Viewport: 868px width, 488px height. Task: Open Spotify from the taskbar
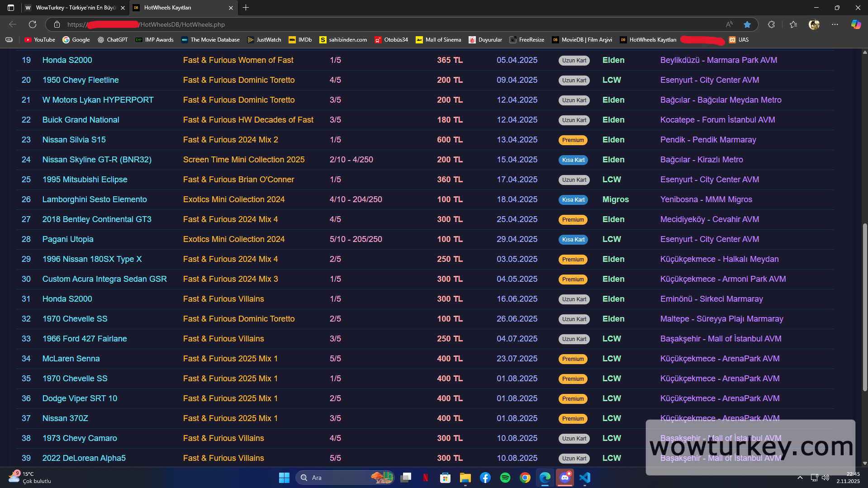(x=505, y=478)
